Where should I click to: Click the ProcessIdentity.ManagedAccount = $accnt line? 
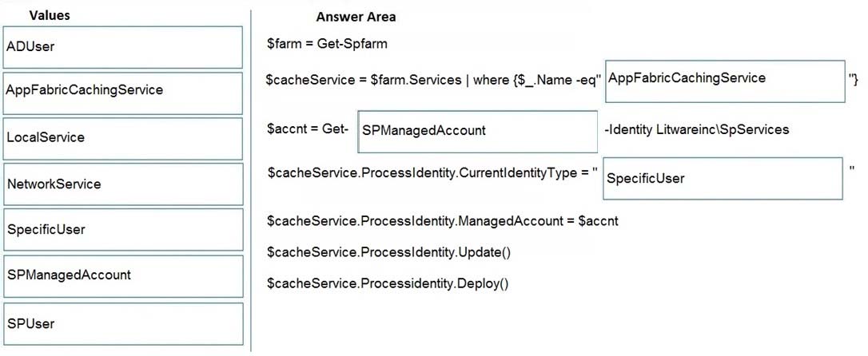pyautogui.click(x=442, y=221)
